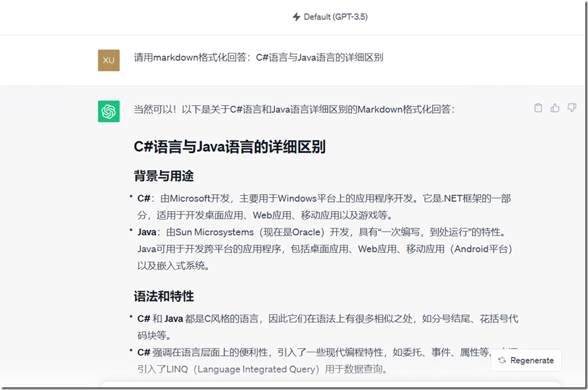Click the ChatGPT logo avatar
The image size is (588, 390).
tap(109, 112)
